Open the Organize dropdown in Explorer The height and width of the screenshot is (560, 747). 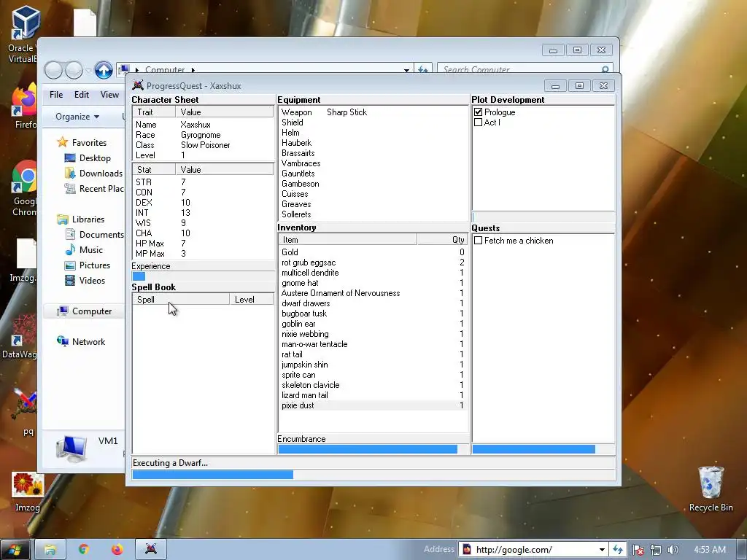[77, 117]
